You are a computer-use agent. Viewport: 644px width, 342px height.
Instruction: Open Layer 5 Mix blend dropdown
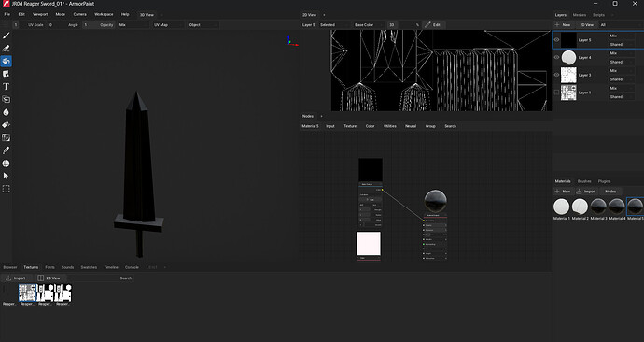tap(621, 36)
